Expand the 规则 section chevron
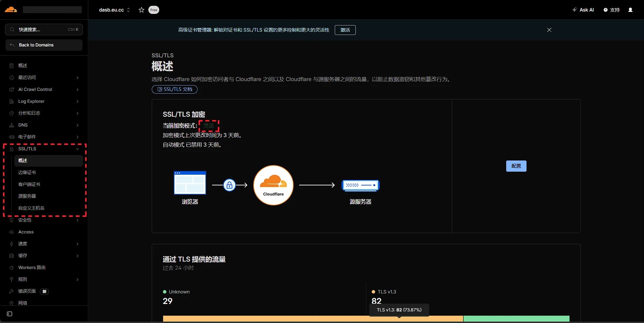Image resolution: width=644 pixels, height=323 pixels. pos(77,280)
